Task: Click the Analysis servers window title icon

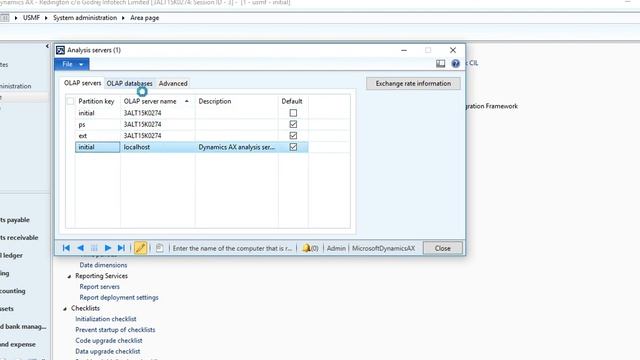Action: pyautogui.click(x=60, y=50)
